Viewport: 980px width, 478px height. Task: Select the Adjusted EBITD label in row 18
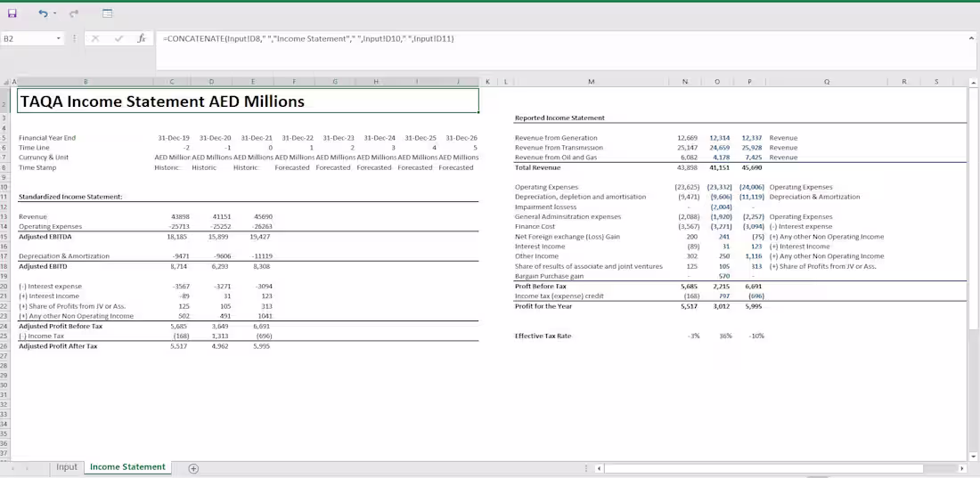click(x=43, y=267)
